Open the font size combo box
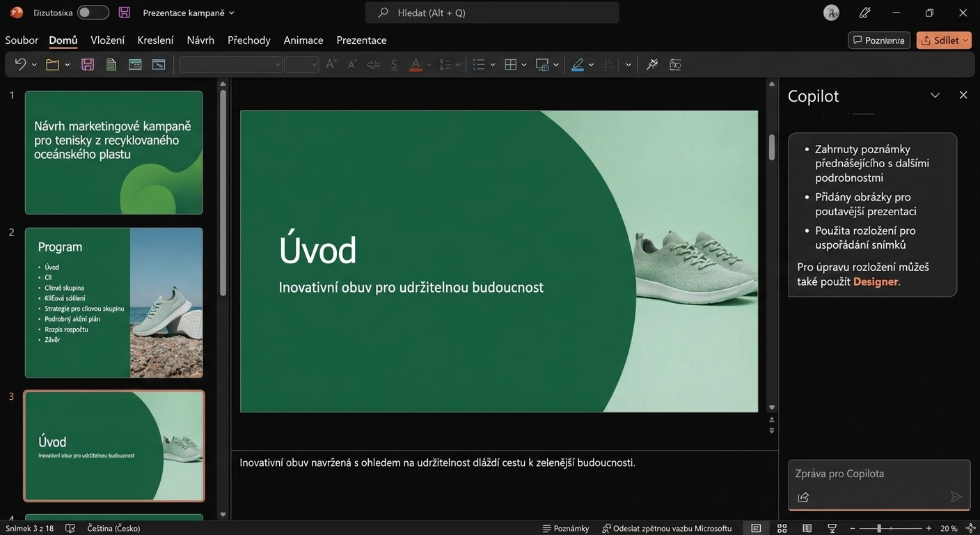Image resolution: width=980 pixels, height=535 pixels. pos(301,65)
